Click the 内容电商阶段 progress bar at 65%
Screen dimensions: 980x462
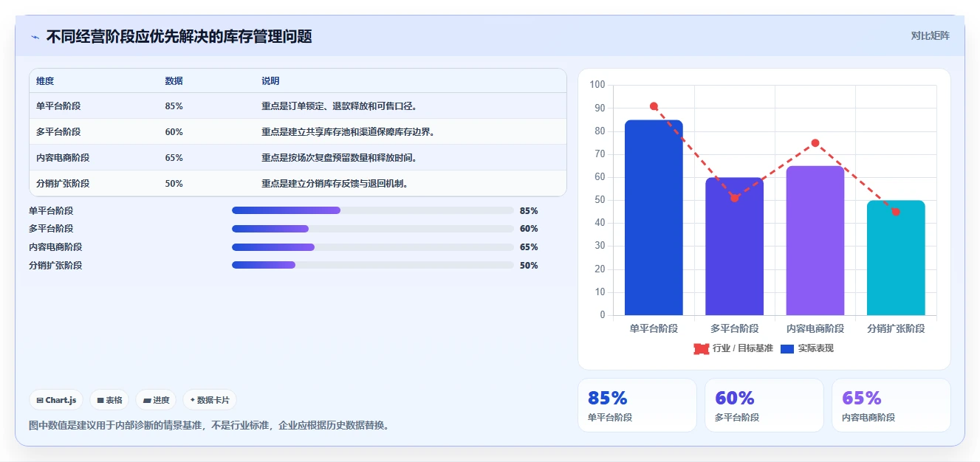372,247
